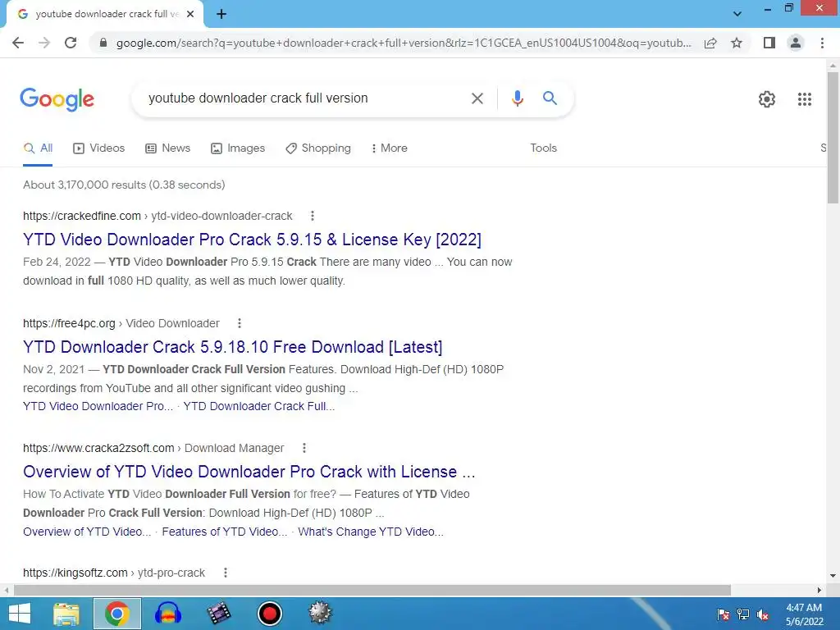
Task: Submit search with magnifier icon
Action: pos(550,98)
